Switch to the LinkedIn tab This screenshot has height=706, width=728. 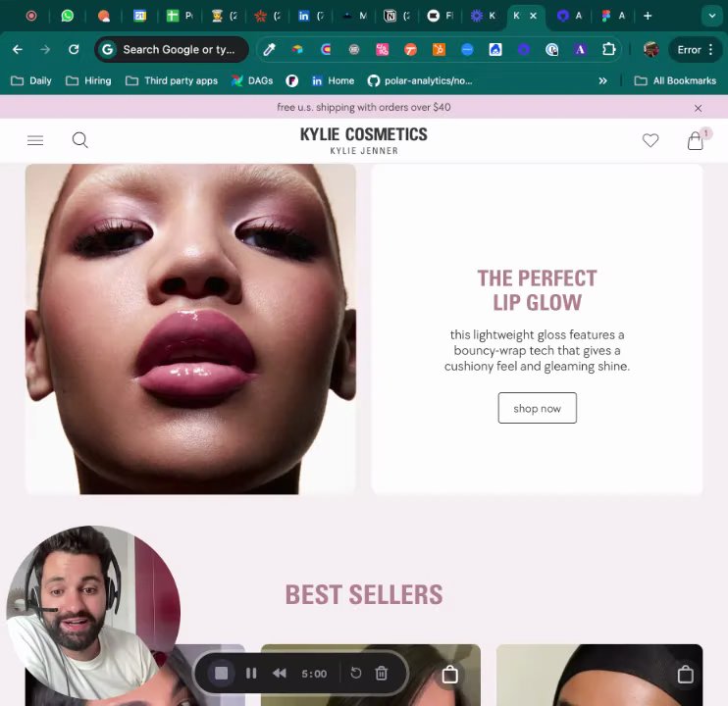310,16
